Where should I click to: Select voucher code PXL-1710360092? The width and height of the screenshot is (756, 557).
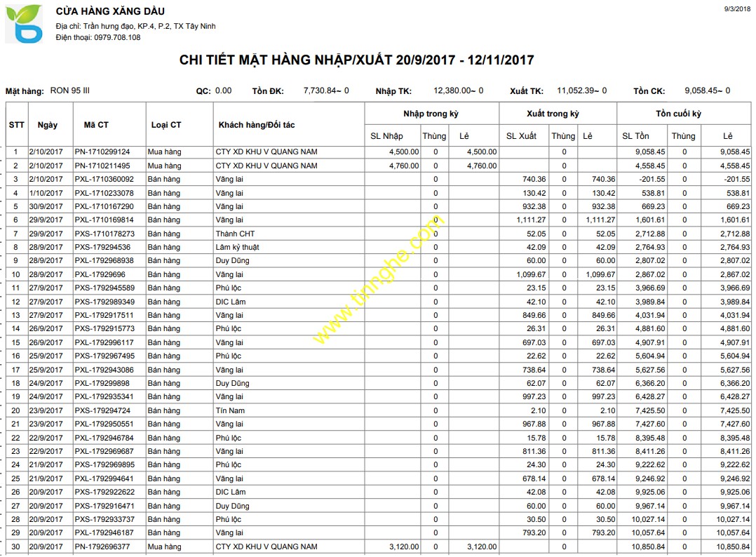coord(104,180)
